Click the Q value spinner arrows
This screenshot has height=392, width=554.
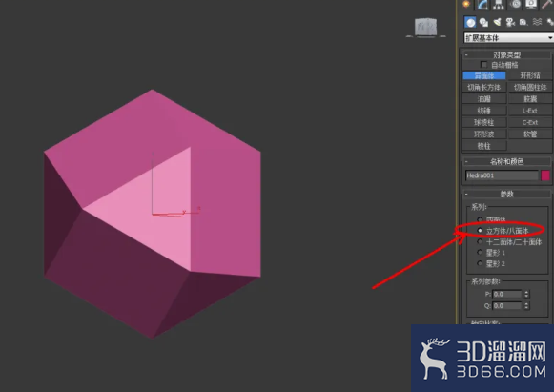526,306
